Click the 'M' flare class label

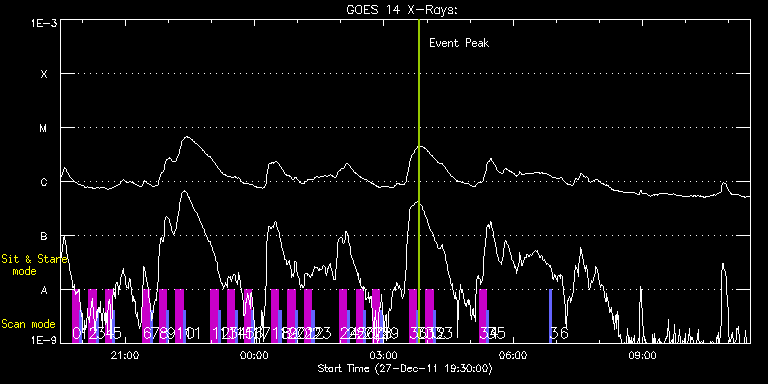point(44,128)
